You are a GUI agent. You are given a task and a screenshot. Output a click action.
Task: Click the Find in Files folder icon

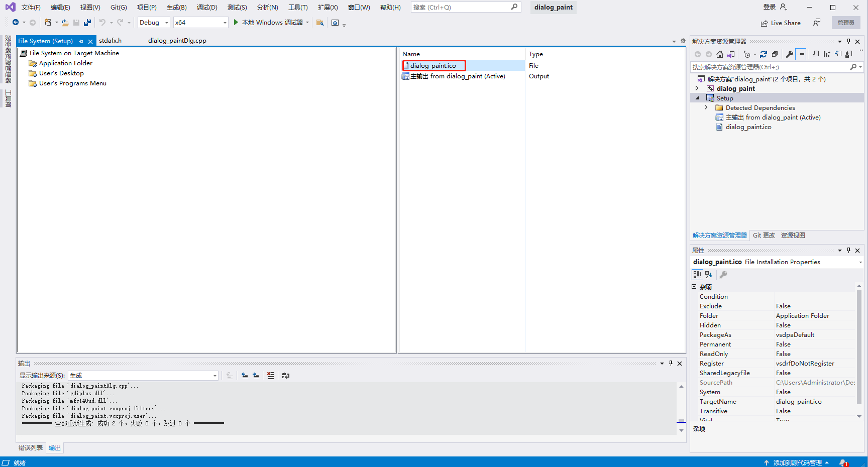(x=320, y=23)
